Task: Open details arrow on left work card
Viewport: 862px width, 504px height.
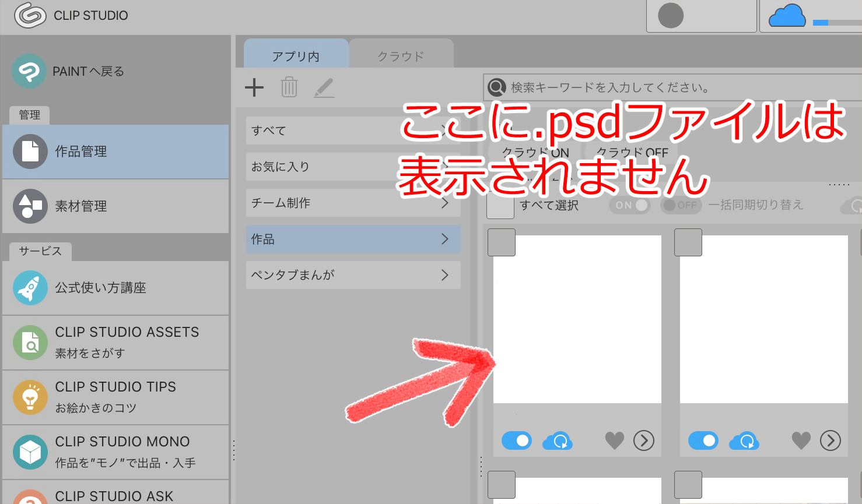Action: [644, 440]
